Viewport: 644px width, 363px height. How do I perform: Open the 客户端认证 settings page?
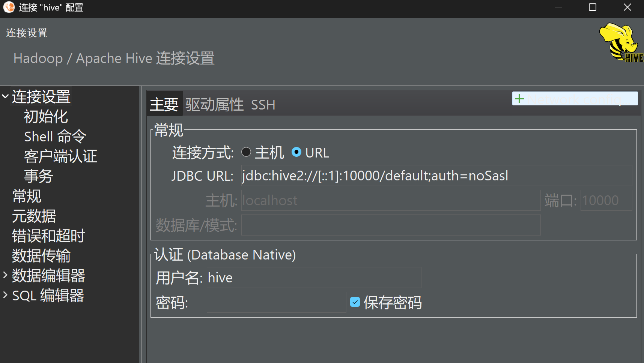coord(61,156)
